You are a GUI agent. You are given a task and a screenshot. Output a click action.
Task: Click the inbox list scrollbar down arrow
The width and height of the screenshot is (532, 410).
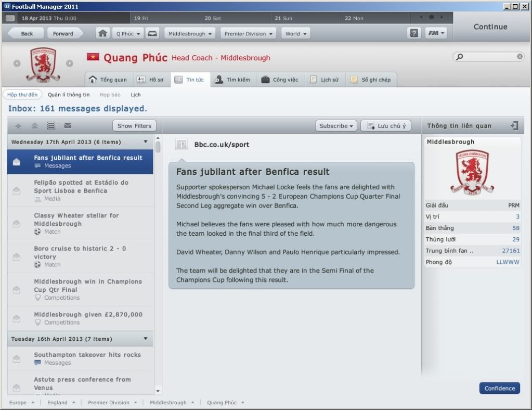pos(158,391)
